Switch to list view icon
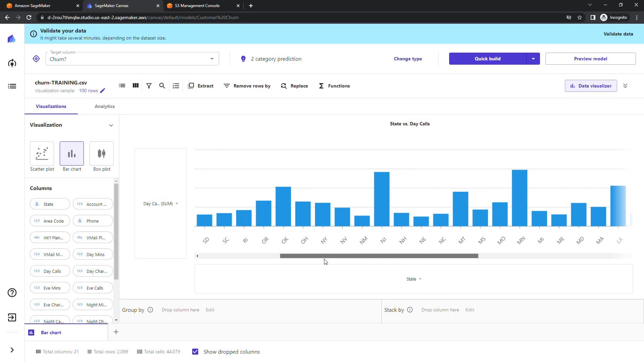Image resolution: width=644 pixels, height=362 pixels. click(122, 86)
